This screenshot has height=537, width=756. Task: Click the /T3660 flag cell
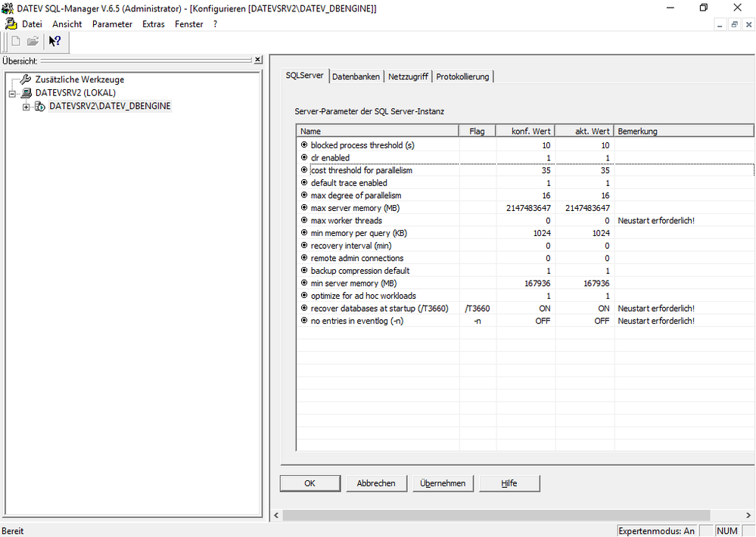(x=478, y=308)
